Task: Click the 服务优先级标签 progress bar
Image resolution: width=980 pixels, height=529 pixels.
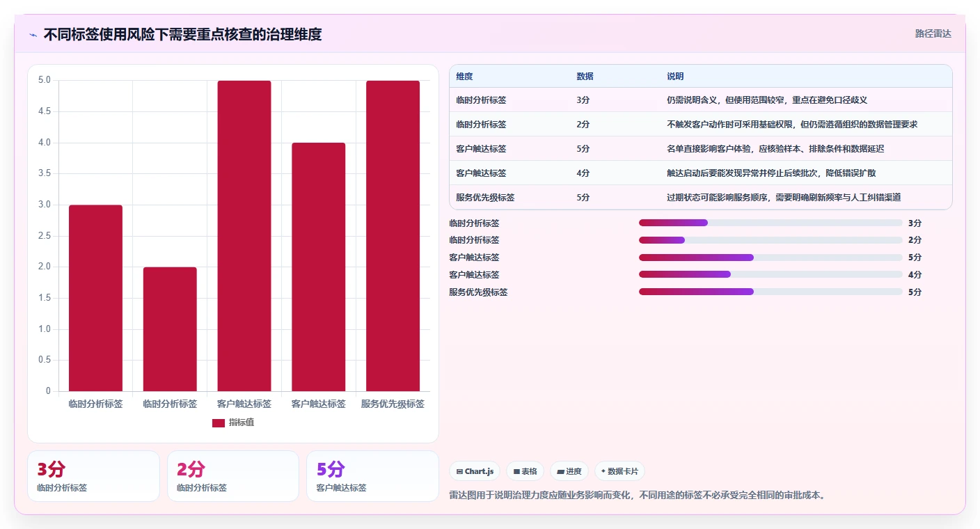Action: coord(770,292)
